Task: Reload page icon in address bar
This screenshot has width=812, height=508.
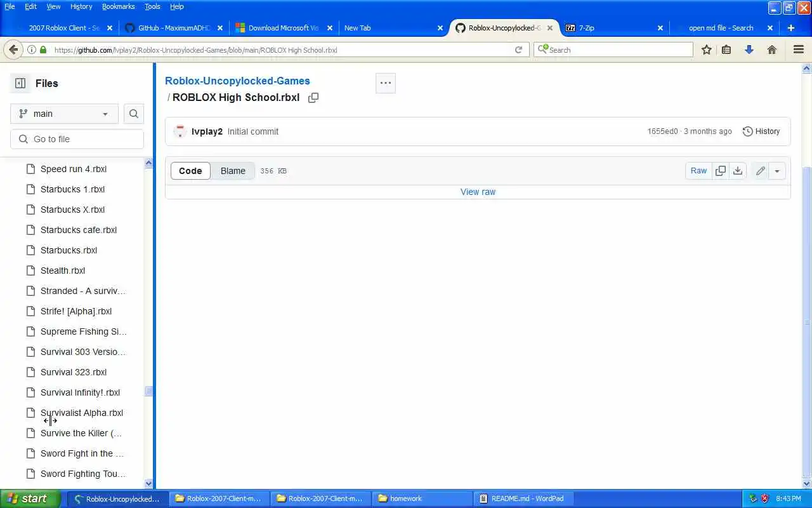Action: pyautogui.click(x=518, y=50)
